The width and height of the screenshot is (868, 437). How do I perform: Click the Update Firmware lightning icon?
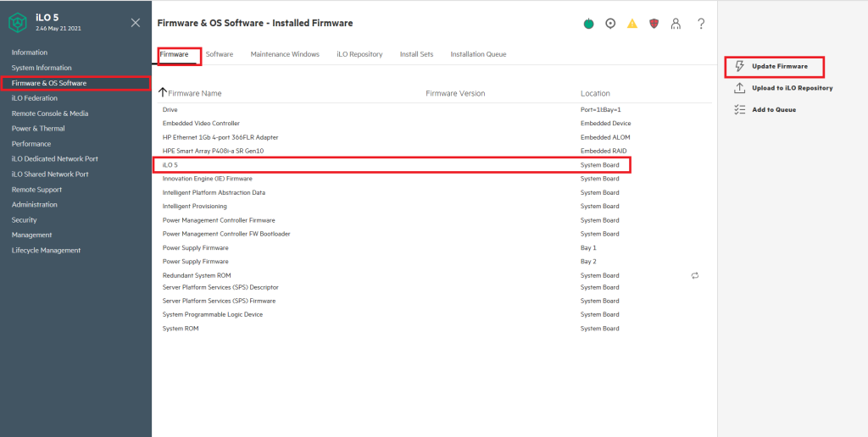click(x=739, y=66)
